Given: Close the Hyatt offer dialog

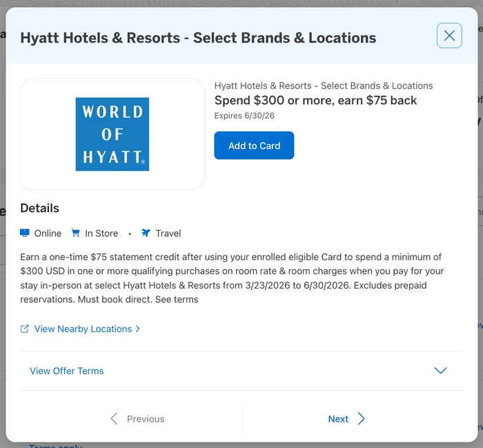Looking at the screenshot, I should (x=449, y=35).
